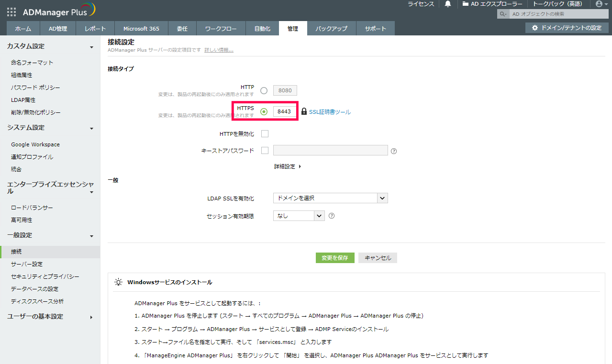The width and height of the screenshot is (612, 364).
Task: Click the ライセンス link
Action: (x=421, y=4)
